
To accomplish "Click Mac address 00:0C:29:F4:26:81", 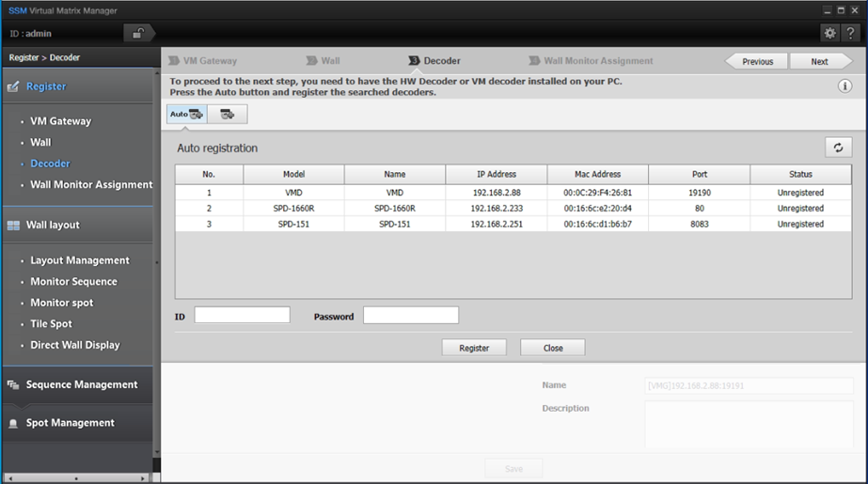I will point(598,193).
